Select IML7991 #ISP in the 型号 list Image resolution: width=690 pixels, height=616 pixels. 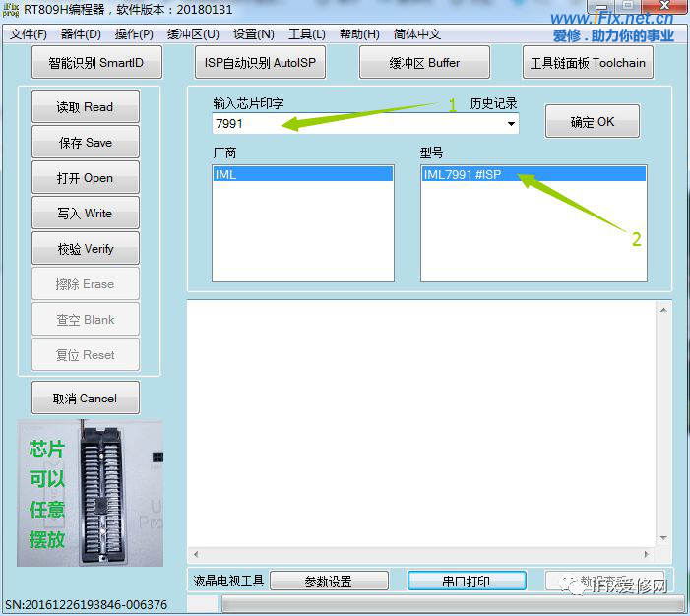tap(533, 174)
